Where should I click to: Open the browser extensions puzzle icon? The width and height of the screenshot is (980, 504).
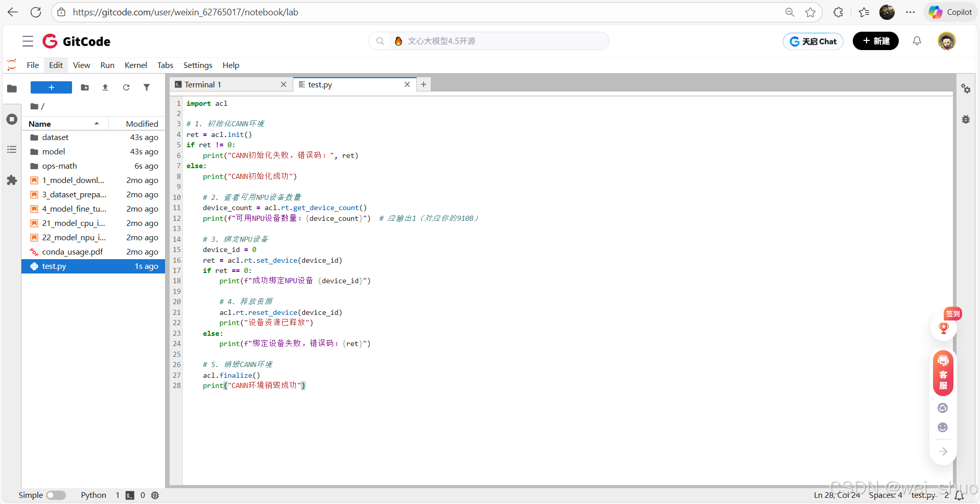point(838,12)
